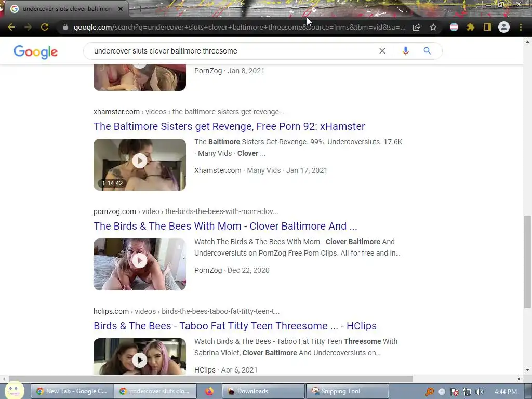Open the share page icon in address bar

point(417,27)
